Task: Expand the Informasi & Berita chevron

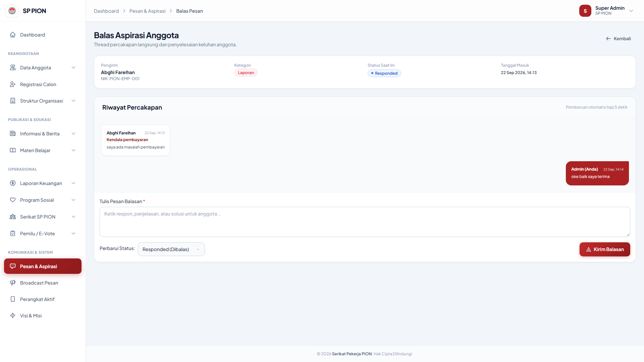Action: point(73,134)
